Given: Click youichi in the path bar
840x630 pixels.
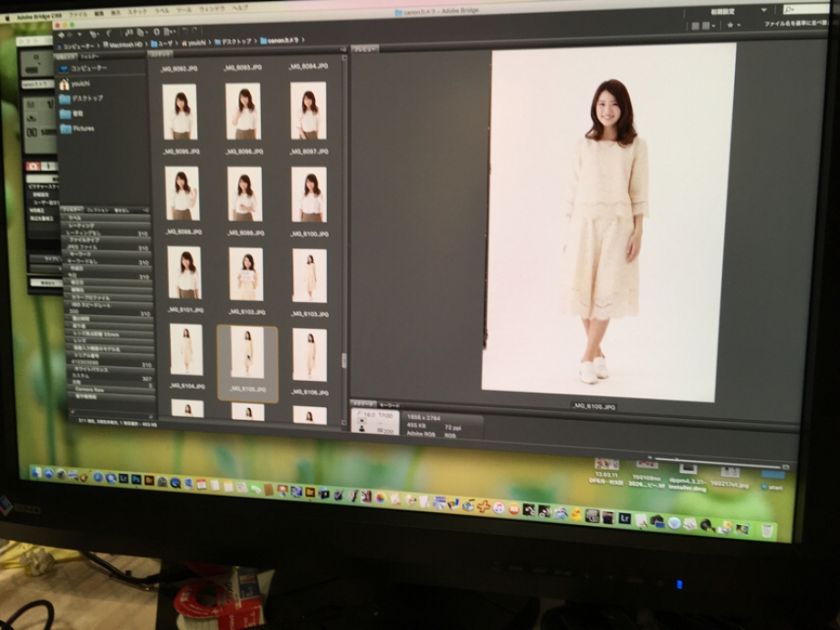Looking at the screenshot, I should coord(194,42).
